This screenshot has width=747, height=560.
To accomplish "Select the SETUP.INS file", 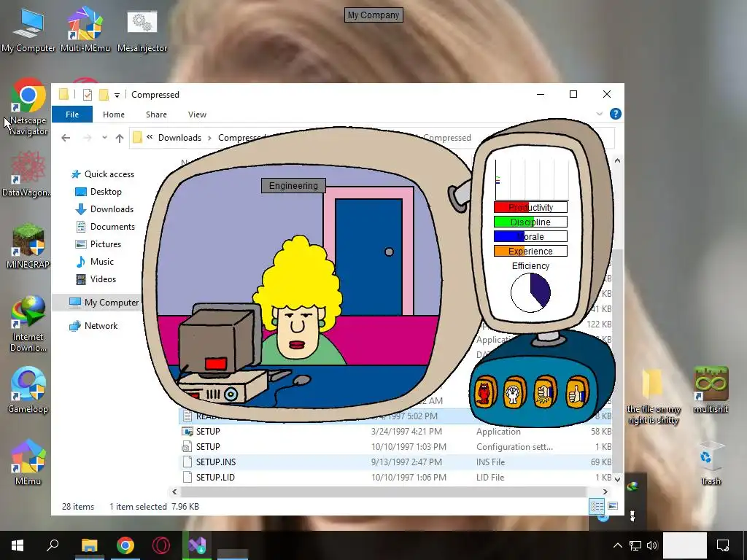I will [x=395, y=462].
